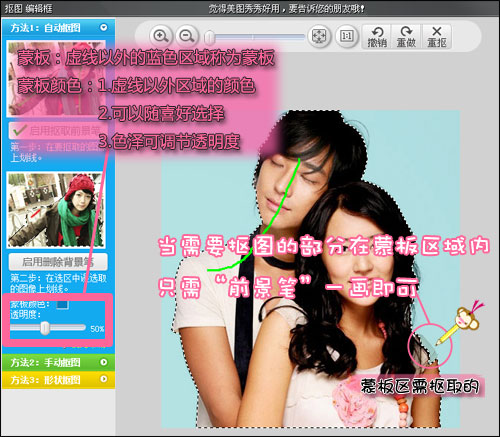
Task: Open the 蒙板颜色 color swatch
Action: click(x=62, y=304)
